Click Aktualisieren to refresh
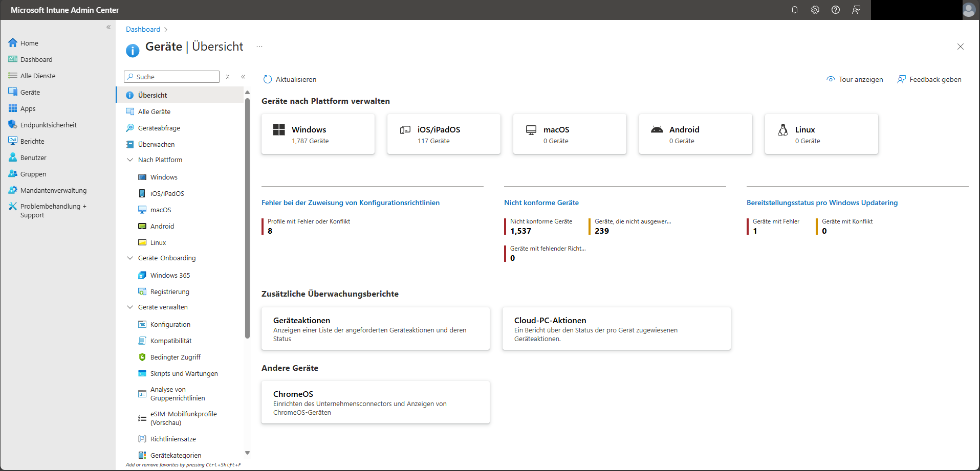 pyautogui.click(x=290, y=79)
